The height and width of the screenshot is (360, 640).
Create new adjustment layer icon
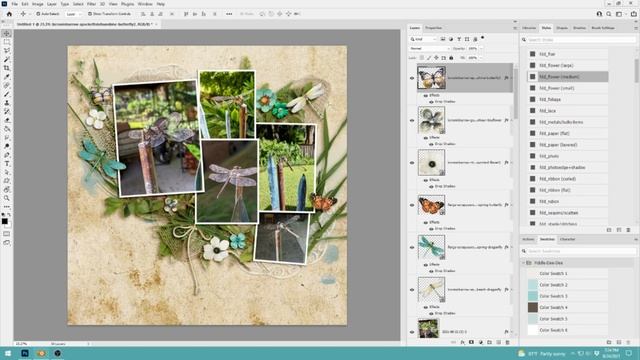pyautogui.click(x=480, y=342)
